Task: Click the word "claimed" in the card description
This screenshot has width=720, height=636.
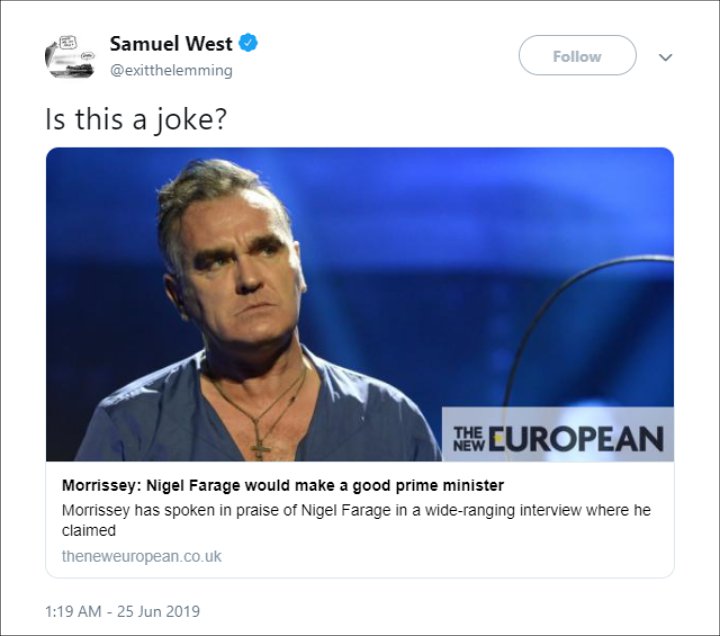Action: click(x=89, y=531)
